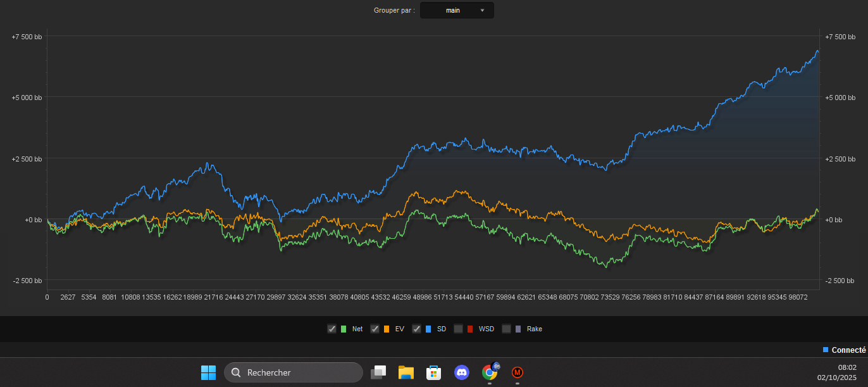Open the Windows Start menu
Screen dimensions: 868x387
click(208, 372)
